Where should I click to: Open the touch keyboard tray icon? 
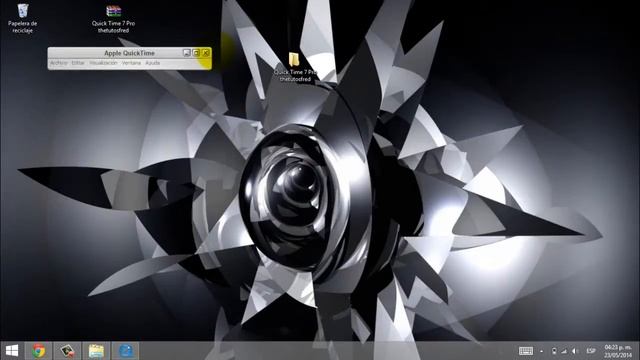[526, 351]
